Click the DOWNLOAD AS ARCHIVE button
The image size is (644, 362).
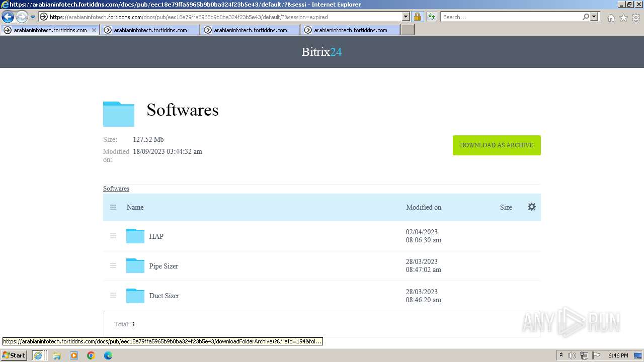[497, 145]
